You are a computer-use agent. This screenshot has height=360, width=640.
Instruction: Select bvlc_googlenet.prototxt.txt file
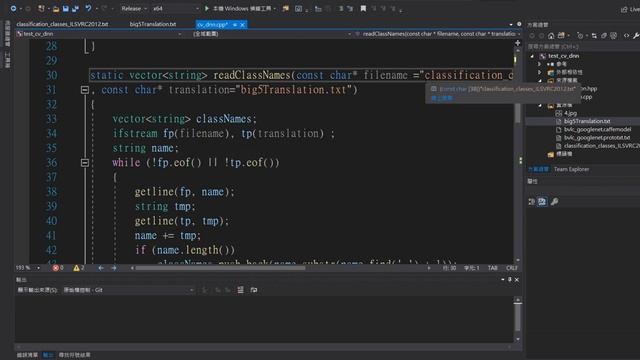[x=597, y=138]
